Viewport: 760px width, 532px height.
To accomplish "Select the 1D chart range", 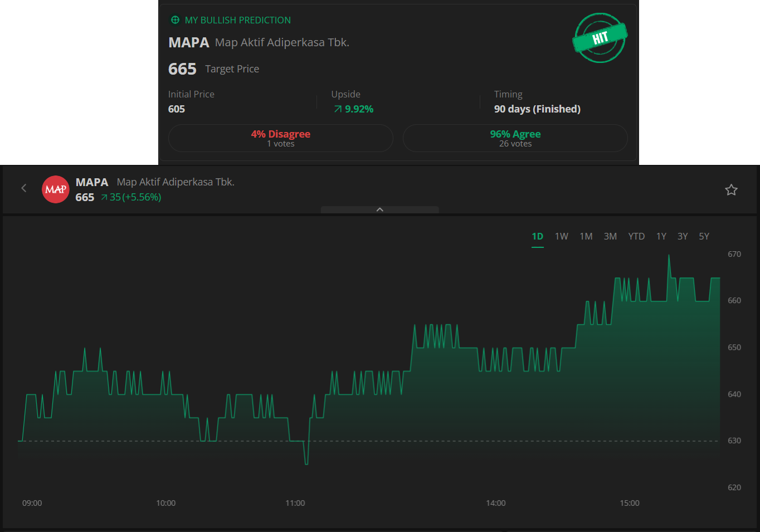I will tap(537, 236).
